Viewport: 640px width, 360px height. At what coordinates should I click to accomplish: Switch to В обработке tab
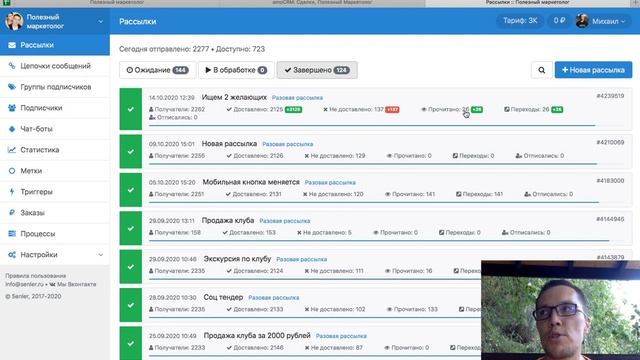pyautogui.click(x=236, y=70)
